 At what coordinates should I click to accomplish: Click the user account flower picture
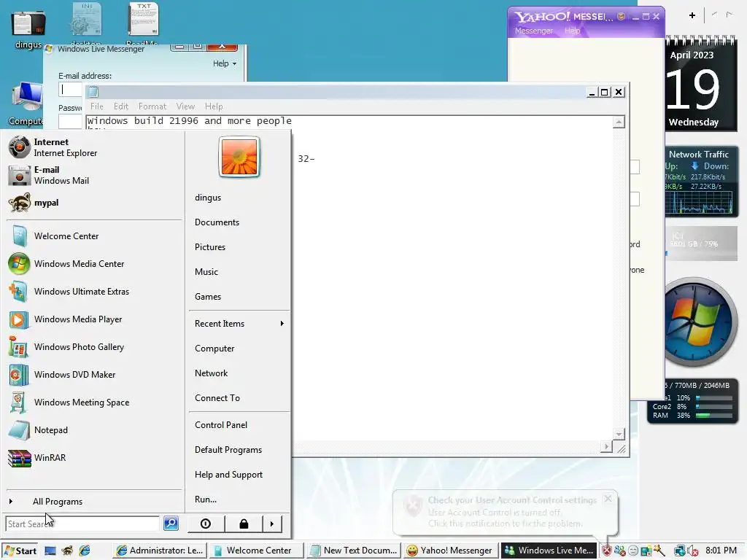239,157
